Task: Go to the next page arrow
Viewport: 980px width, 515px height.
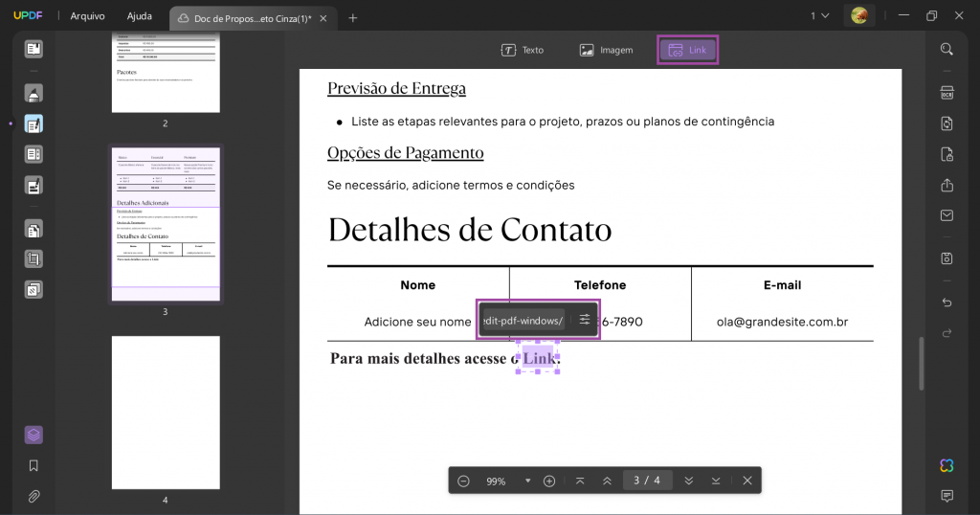Action: (x=689, y=481)
